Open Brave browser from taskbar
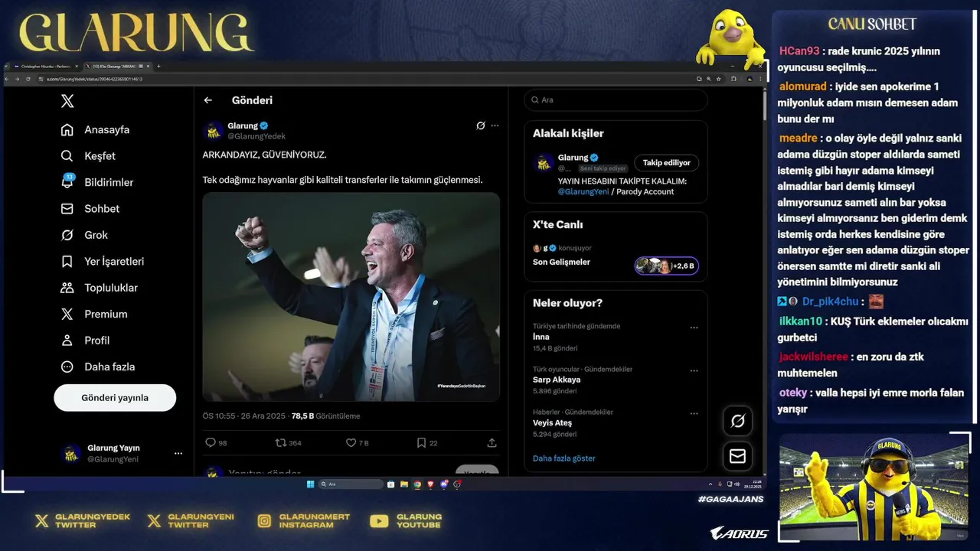This screenshot has width=980, height=551. click(431, 484)
